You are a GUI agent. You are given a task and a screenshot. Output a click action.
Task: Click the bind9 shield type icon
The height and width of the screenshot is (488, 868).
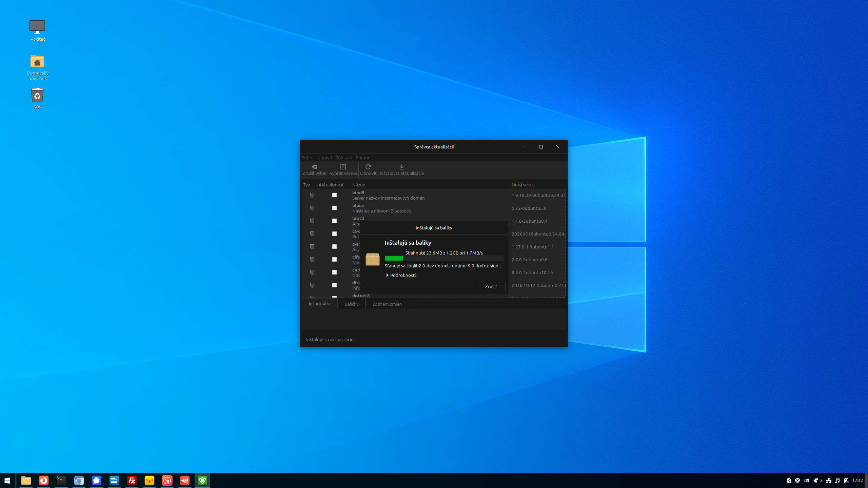pos(312,195)
